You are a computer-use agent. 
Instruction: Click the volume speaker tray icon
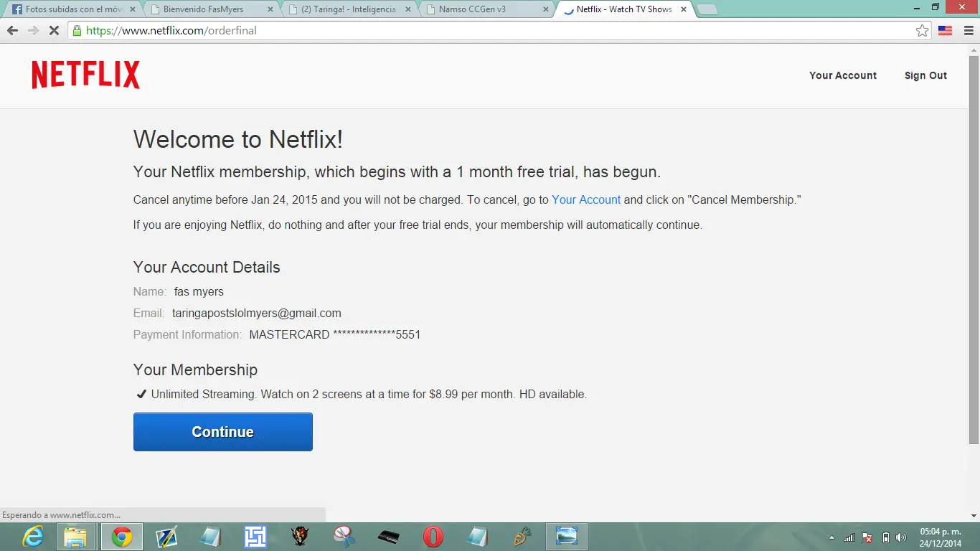[x=901, y=537]
